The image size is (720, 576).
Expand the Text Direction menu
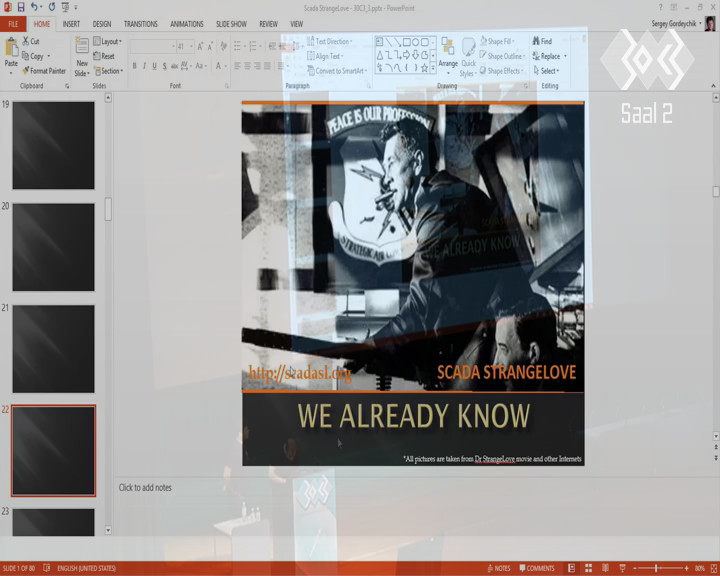(330, 41)
